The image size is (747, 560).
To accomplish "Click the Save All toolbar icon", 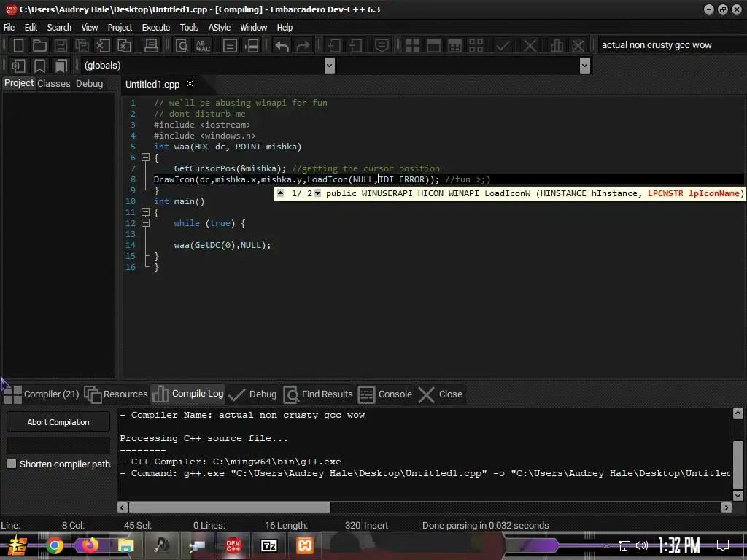I will pyautogui.click(x=82, y=45).
